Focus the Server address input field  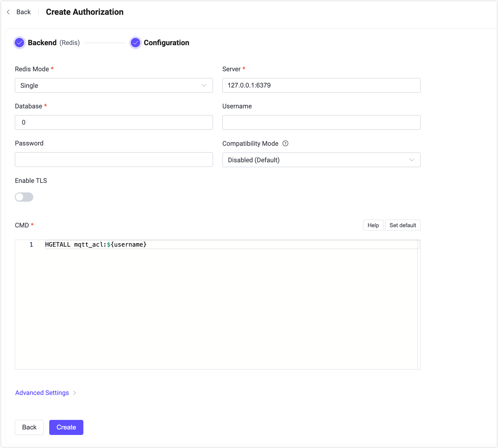(x=321, y=85)
